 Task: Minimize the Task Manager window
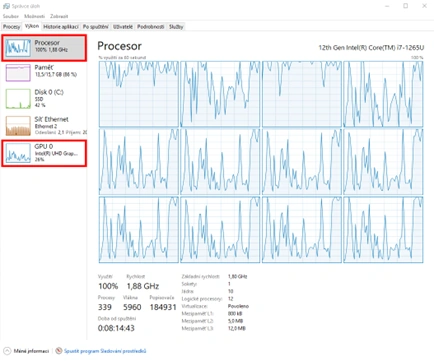tap(387, 6)
